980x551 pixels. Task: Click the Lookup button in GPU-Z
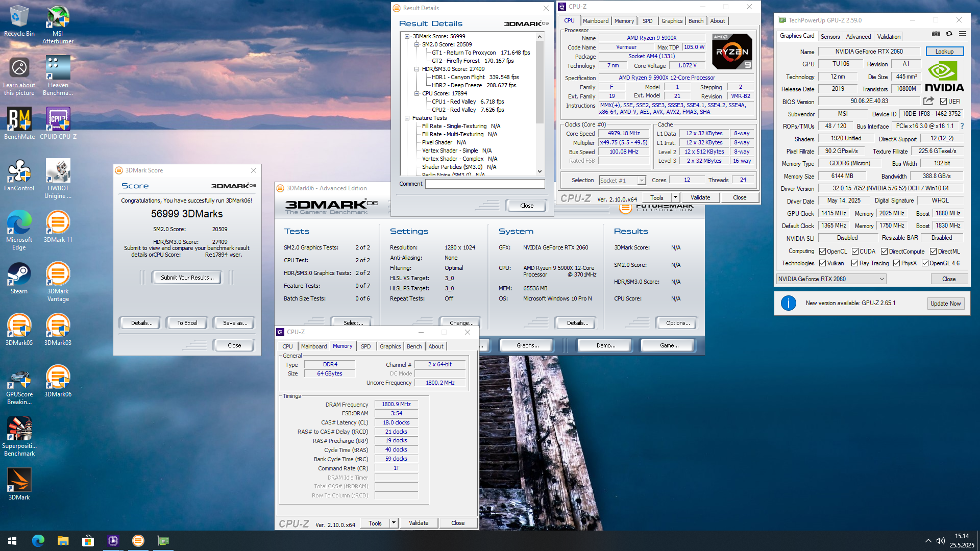(x=944, y=52)
